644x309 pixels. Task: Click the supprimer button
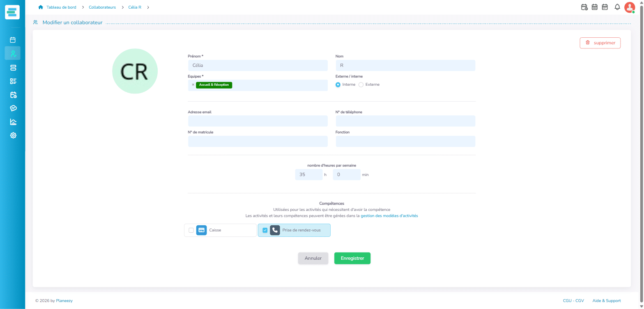[600, 43]
